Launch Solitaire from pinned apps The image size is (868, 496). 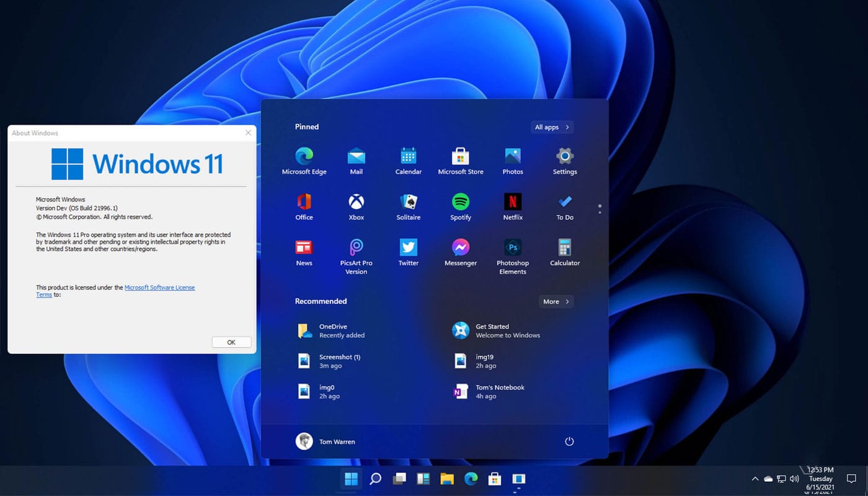[408, 206]
